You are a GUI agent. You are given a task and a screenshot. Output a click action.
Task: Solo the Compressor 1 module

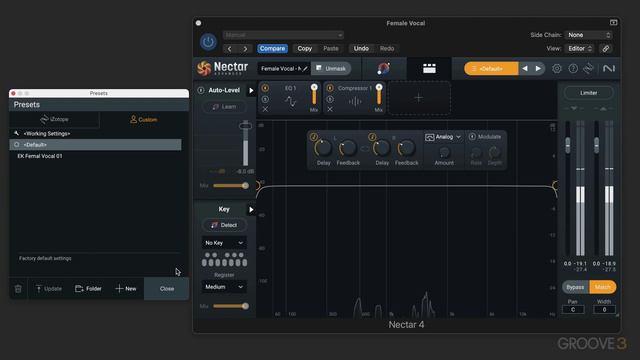coord(330,99)
